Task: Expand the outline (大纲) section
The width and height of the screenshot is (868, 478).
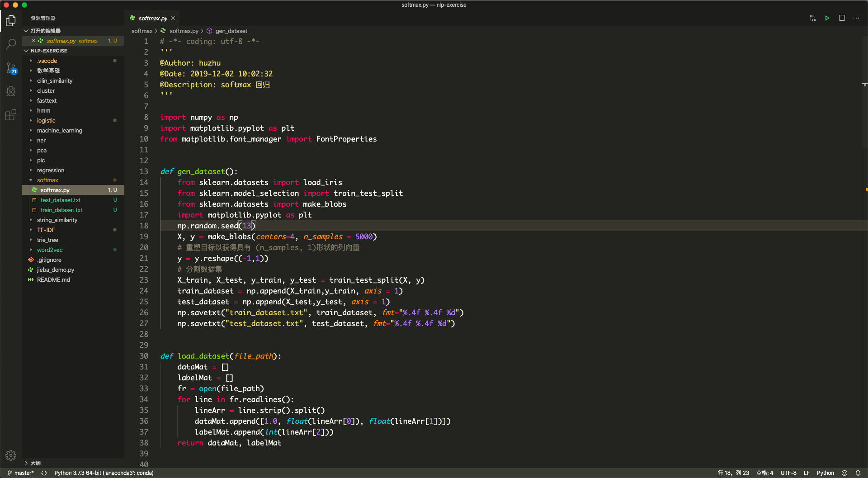Action: [35, 463]
